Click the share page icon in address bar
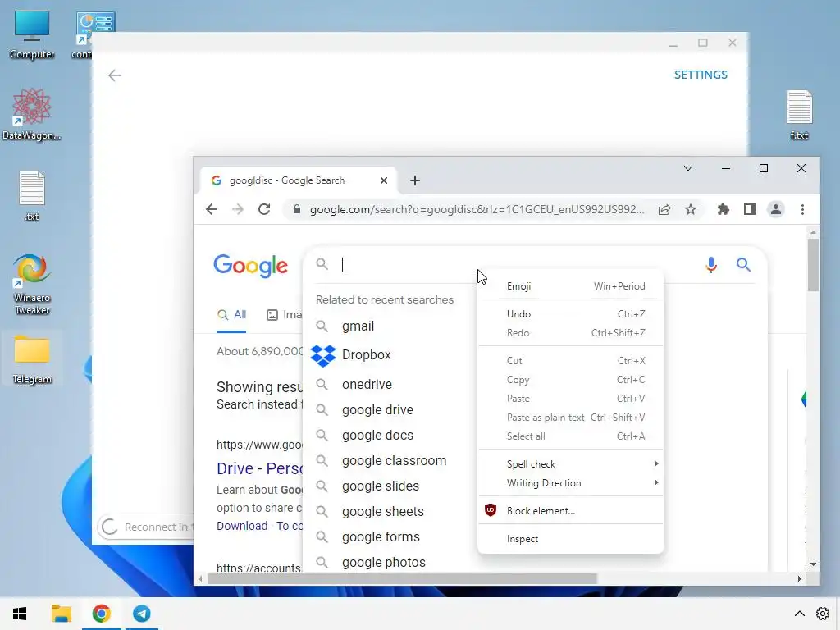The image size is (840, 630). [x=664, y=209]
